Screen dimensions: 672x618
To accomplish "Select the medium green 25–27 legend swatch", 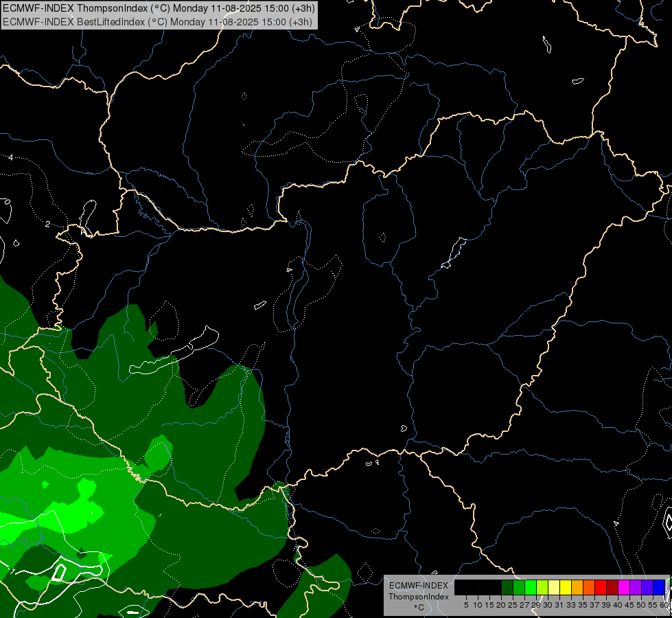I will (x=519, y=587).
